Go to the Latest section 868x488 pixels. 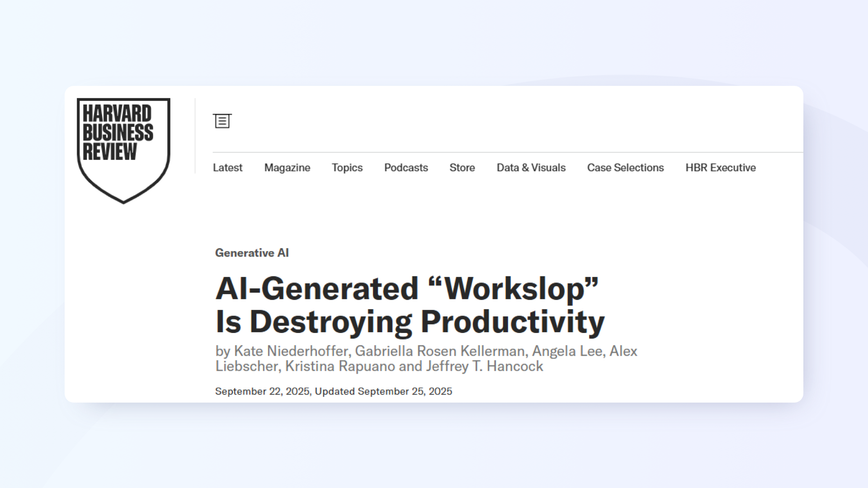pos(227,168)
